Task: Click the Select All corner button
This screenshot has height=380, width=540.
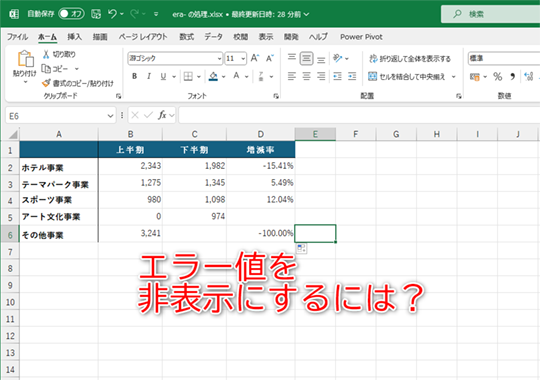Action: (x=12, y=134)
